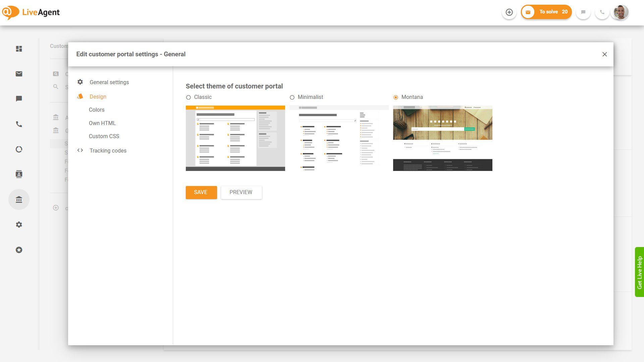Open the Custom CSS section
Viewport: 644px width, 362px height.
click(104, 136)
